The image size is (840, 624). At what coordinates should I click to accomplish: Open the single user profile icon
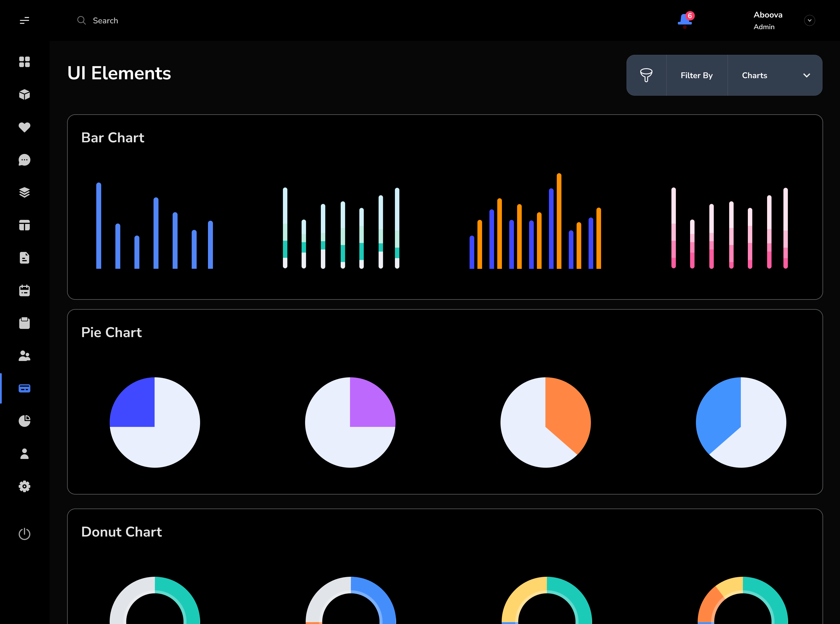24,454
